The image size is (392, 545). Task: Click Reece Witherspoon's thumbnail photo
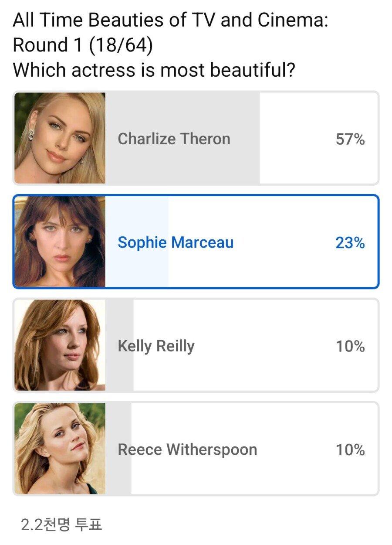(x=60, y=448)
